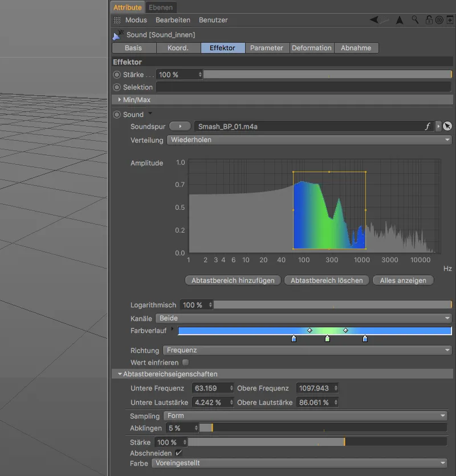Screen dimensions: 456x476
Task: Click the Abklingen slider bar
Action: (x=323, y=428)
